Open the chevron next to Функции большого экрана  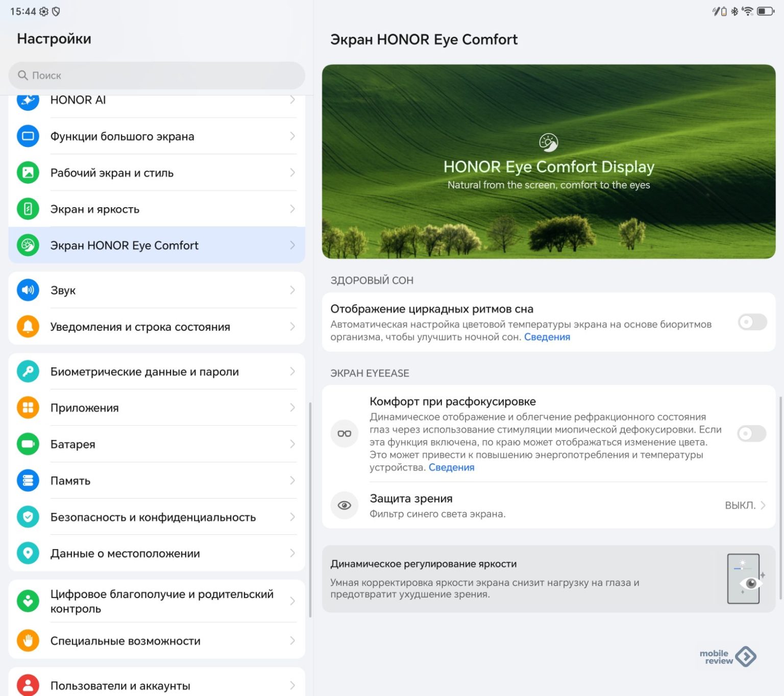click(x=292, y=136)
